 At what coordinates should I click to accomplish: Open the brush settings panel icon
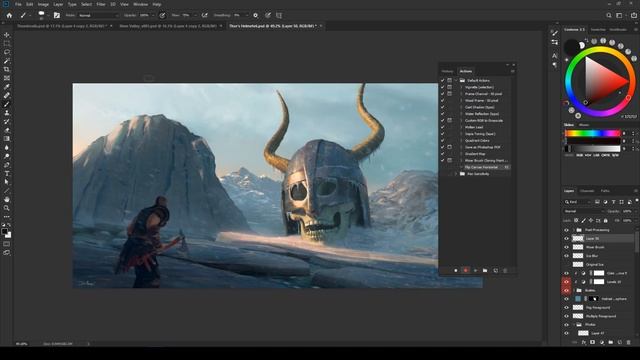[57, 15]
